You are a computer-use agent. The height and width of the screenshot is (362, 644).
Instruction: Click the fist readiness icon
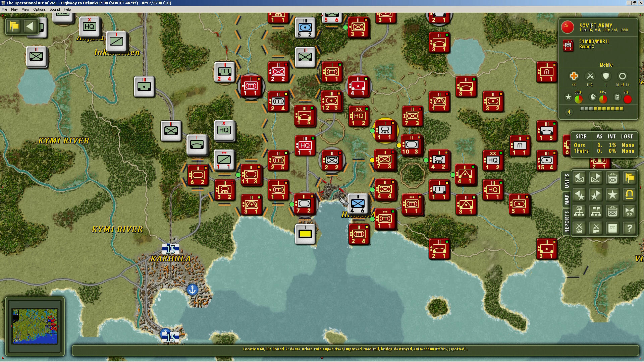(x=593, y=97)
